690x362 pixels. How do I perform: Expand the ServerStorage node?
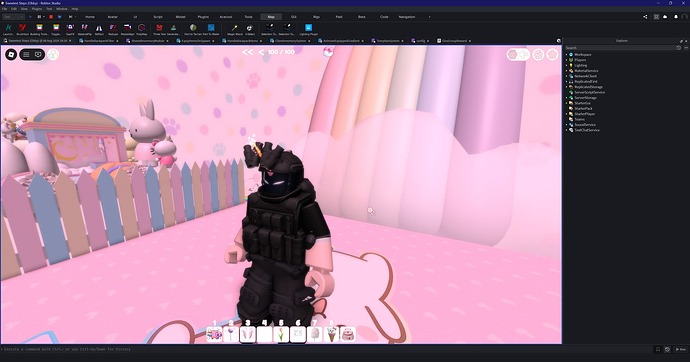(x=567, y=98)
